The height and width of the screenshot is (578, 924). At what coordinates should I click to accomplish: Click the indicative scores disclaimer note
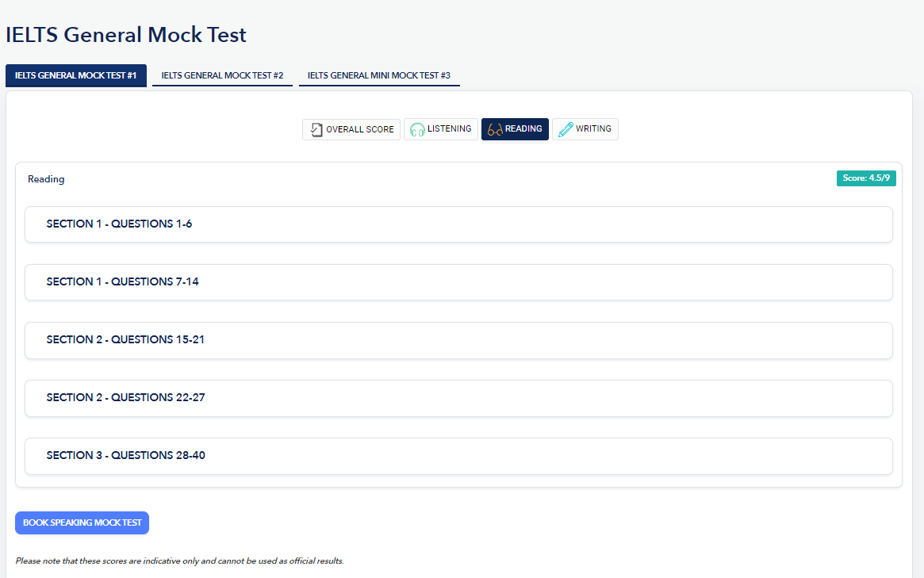(x=179, y=561)
